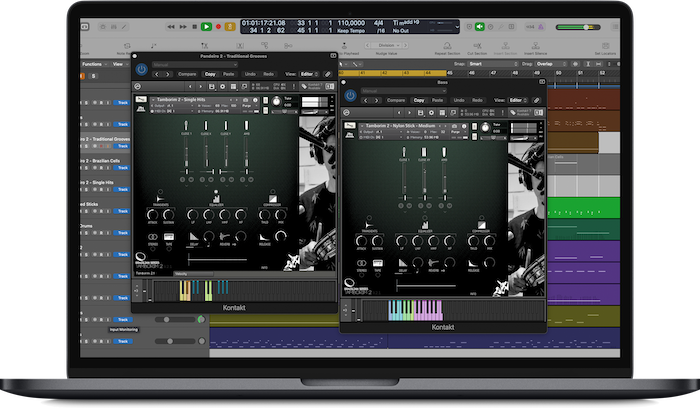Open the Manual preset dropdown in Pandeiro window

[195, 65]
